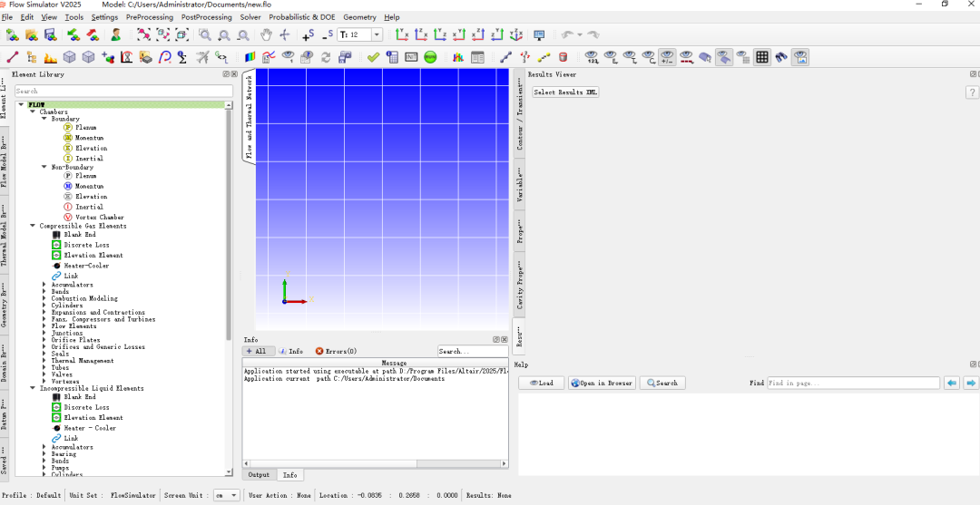Toggle the grid display button
Image resolution: width=980 pixels, height=505 pixels.
(x=762, y=57)
